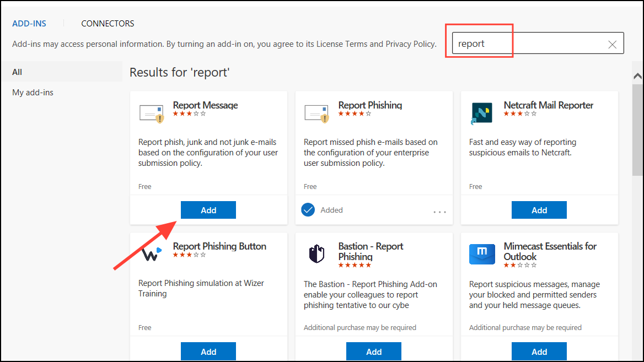This screenshot has height=362, width=644.
Task: Click the Added checkmark on Report Phishing
Action: click(x=308, y=210)
